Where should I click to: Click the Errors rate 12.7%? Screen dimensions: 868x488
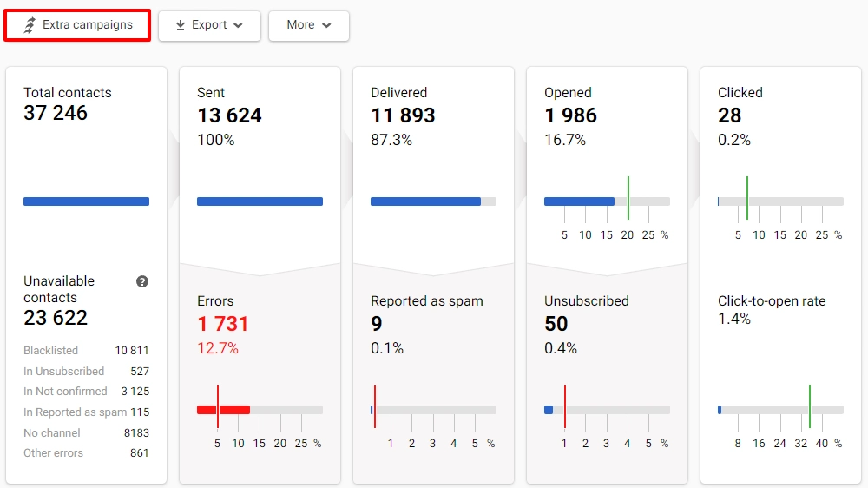click(x=218, y=348)
